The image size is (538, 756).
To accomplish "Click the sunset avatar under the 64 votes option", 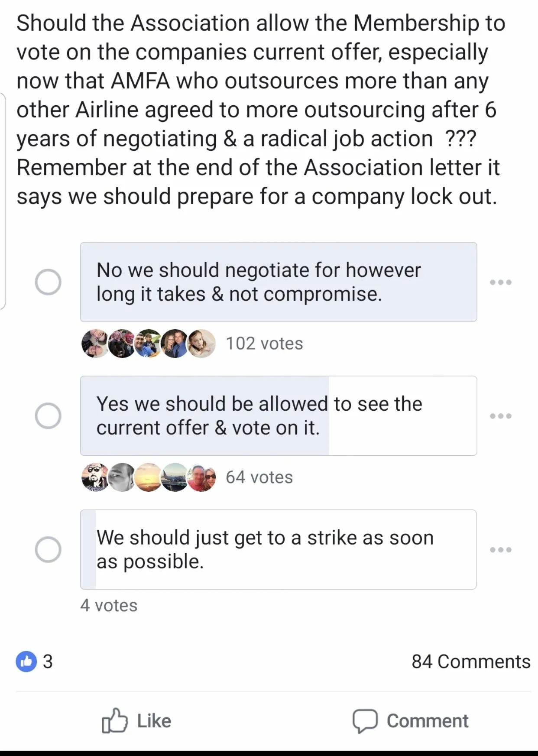I will 149,477.
